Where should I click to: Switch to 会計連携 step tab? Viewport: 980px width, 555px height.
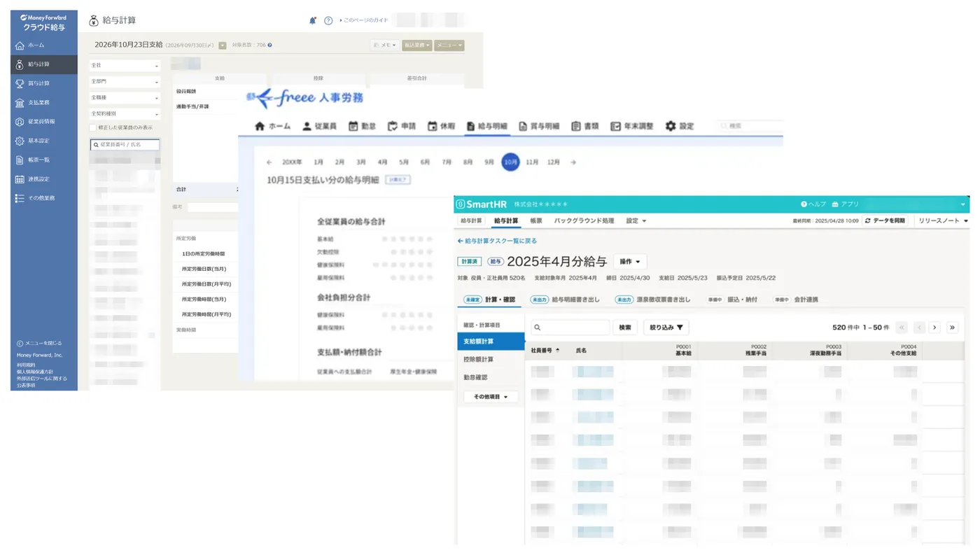795,300
